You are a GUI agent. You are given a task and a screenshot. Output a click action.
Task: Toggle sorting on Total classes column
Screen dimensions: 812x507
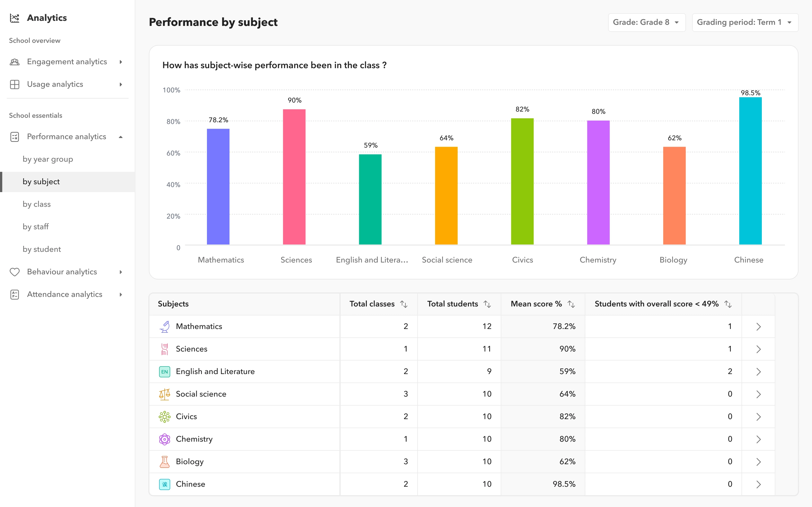pyautogui.click(x=404, y=304)
